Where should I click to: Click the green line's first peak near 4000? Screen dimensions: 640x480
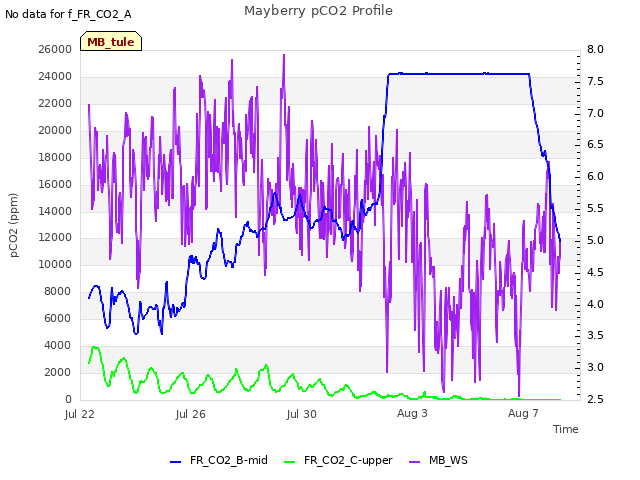95,348
